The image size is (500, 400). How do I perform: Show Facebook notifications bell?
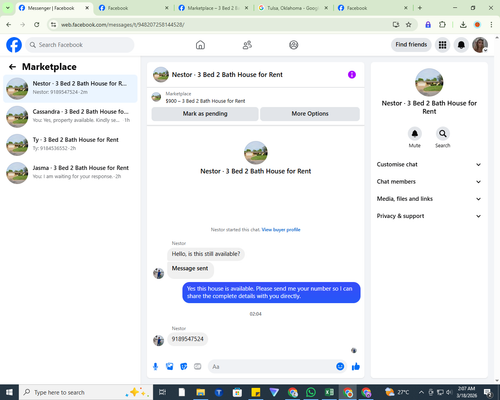(x=461, y=45)
